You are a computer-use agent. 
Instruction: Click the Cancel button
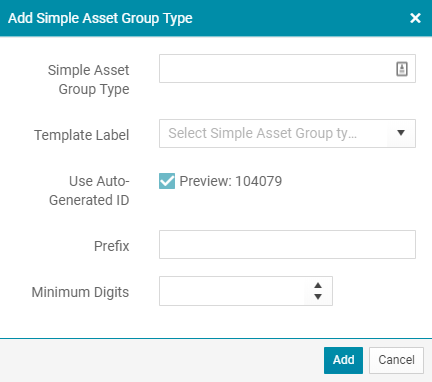coord(396,360)
